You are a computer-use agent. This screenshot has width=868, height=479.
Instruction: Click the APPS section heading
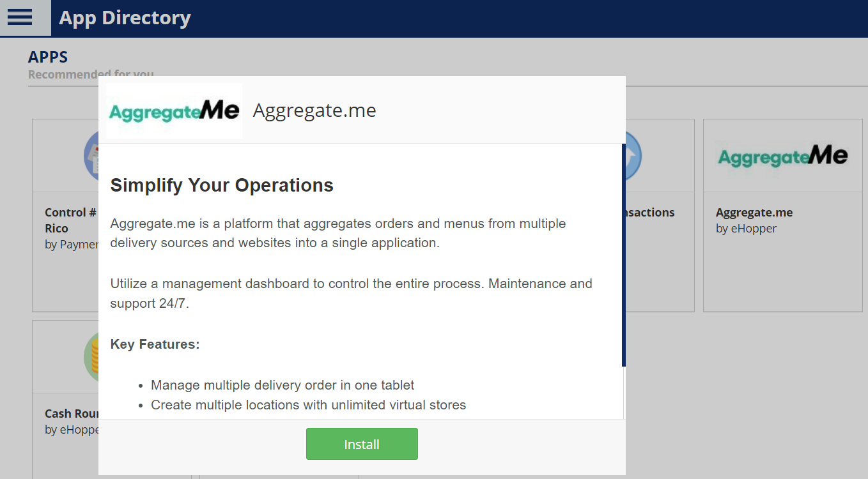[x=48, y=57]
